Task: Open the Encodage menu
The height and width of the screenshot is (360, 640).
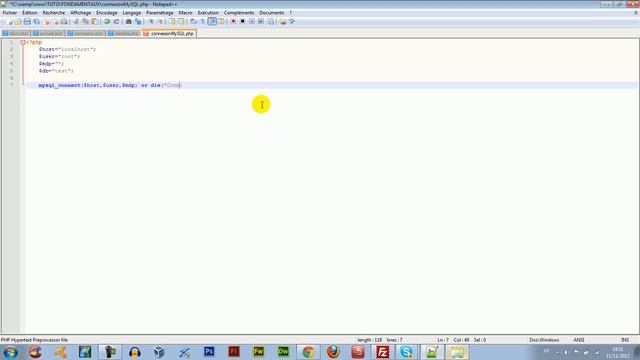Action: [107, 13]
